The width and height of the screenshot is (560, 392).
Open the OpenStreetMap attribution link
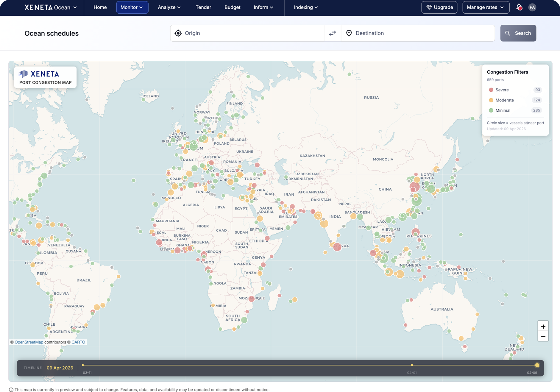coord(29,342)
